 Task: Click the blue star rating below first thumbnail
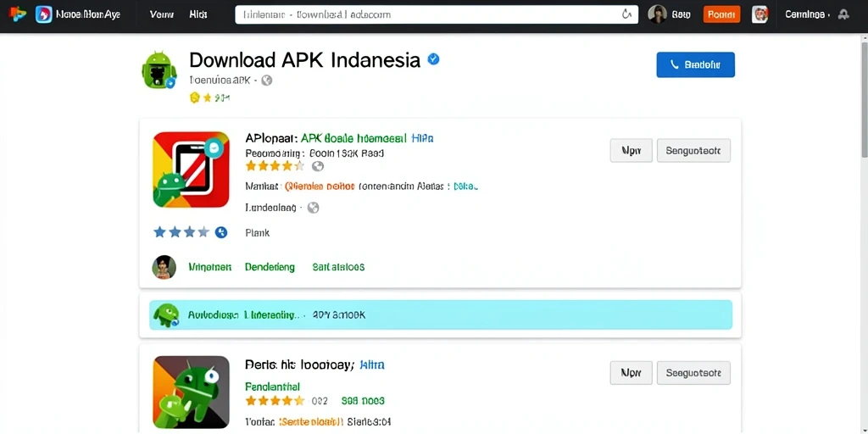click(181, 232)
